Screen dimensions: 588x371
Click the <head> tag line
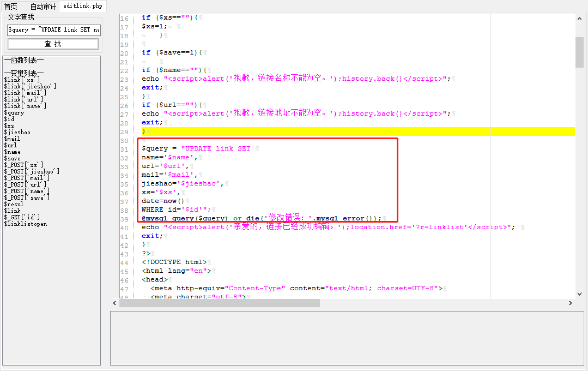click(x=155, y=279)
